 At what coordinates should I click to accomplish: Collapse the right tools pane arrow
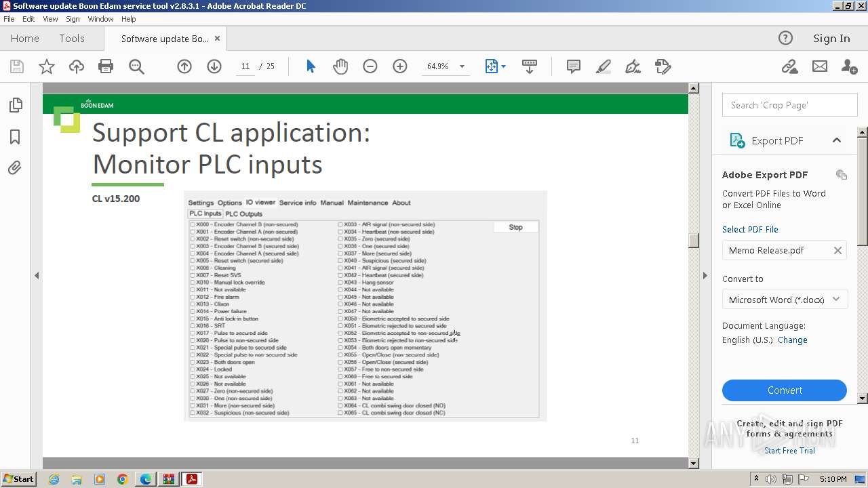[x=705, y=275]
